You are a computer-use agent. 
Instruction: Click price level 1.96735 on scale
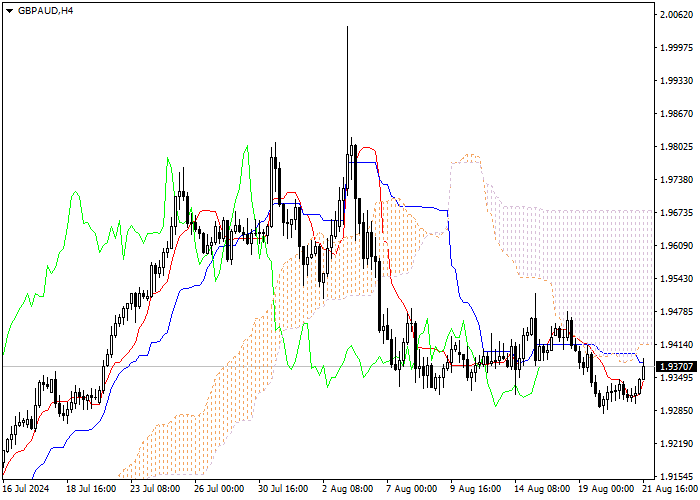tap(677, 212)
